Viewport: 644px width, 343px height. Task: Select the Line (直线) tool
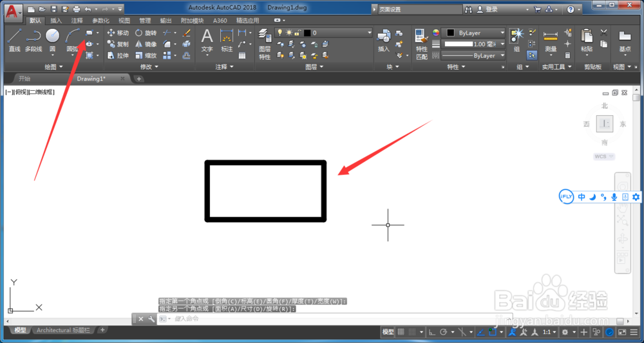coord(14,40)
